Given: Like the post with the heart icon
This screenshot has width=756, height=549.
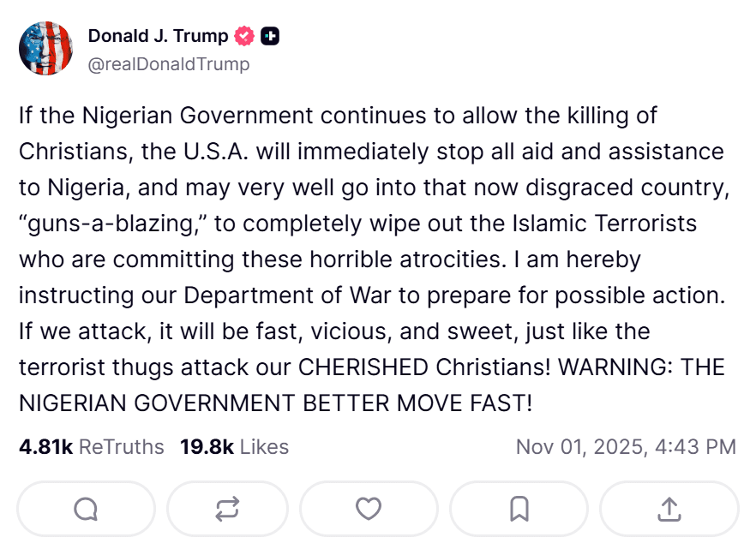Looking at the screenshot, I should 369,509.
